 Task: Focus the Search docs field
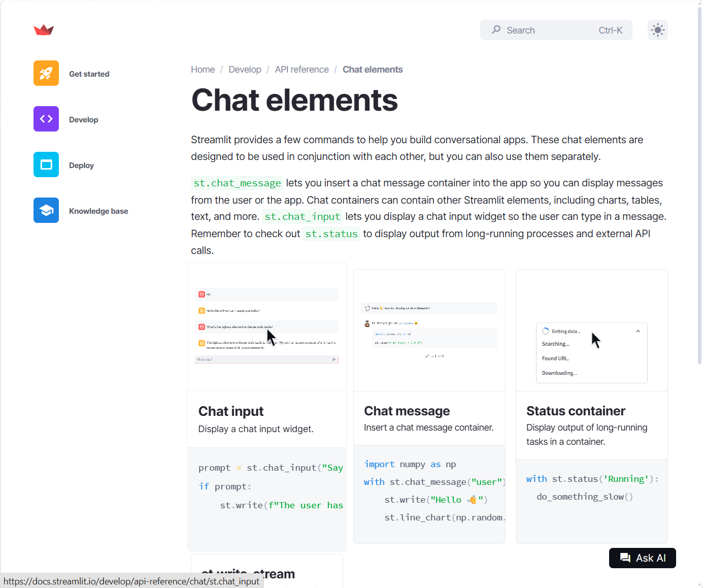(x=556, y=30)
